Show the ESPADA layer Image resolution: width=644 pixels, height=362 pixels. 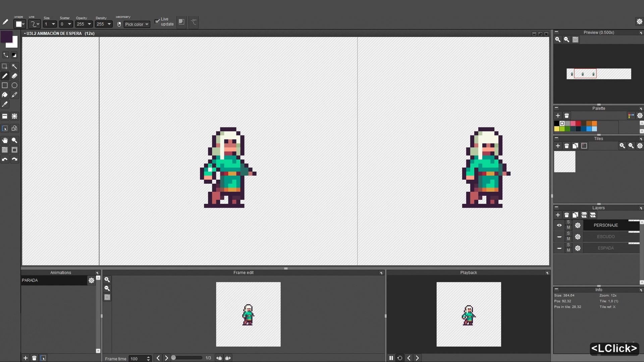(x=559, y=248)
